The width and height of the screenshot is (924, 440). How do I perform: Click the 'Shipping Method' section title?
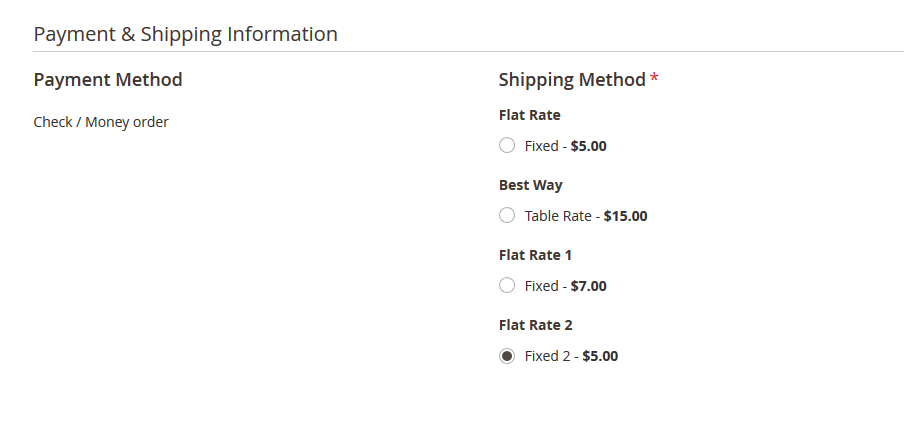(x=572, y=80)
